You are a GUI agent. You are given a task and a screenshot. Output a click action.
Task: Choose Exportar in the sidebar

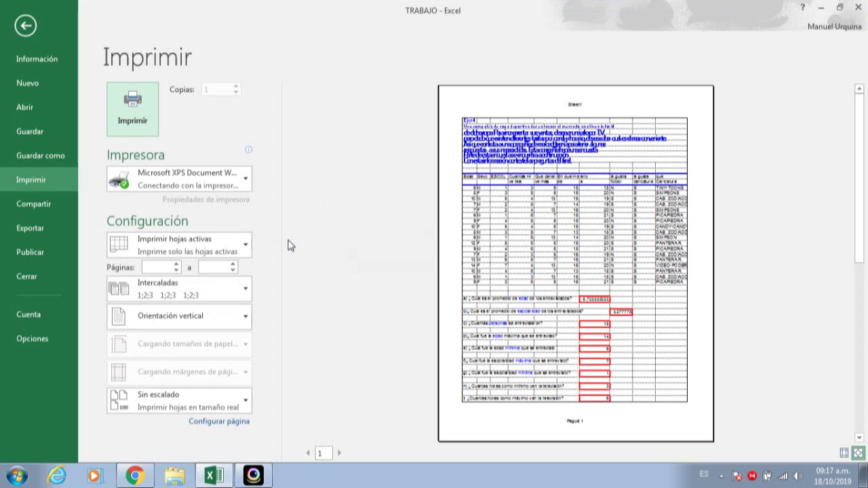point(31,228)
